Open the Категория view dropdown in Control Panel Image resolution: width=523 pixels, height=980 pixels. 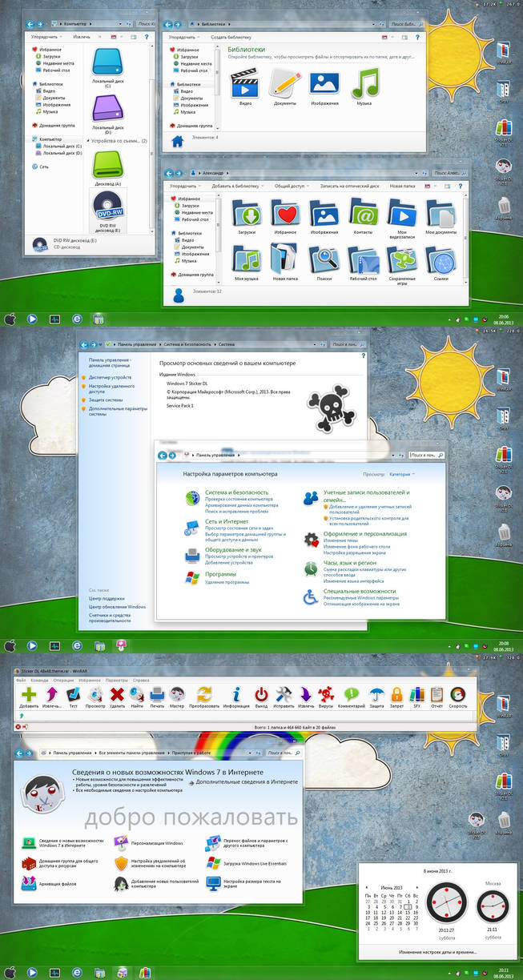click(402, 475)
